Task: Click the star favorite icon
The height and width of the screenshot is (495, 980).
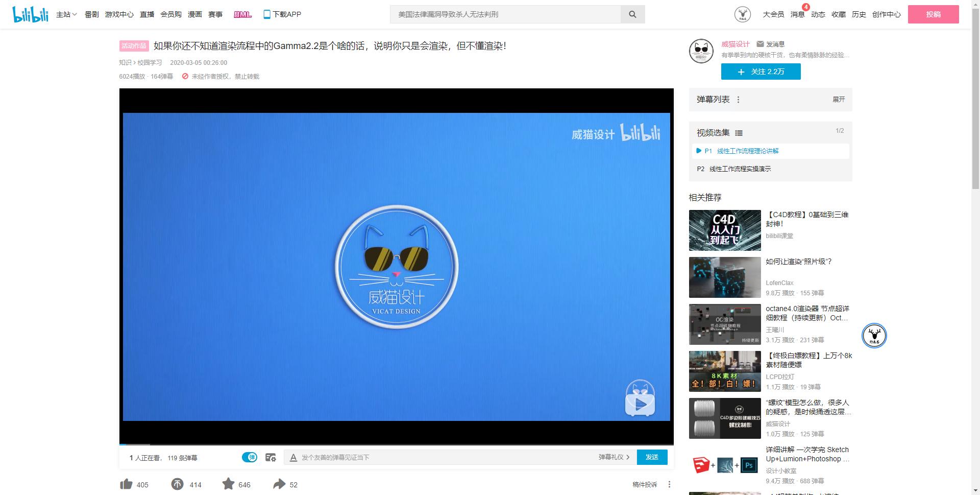Action: click(228, 484)
